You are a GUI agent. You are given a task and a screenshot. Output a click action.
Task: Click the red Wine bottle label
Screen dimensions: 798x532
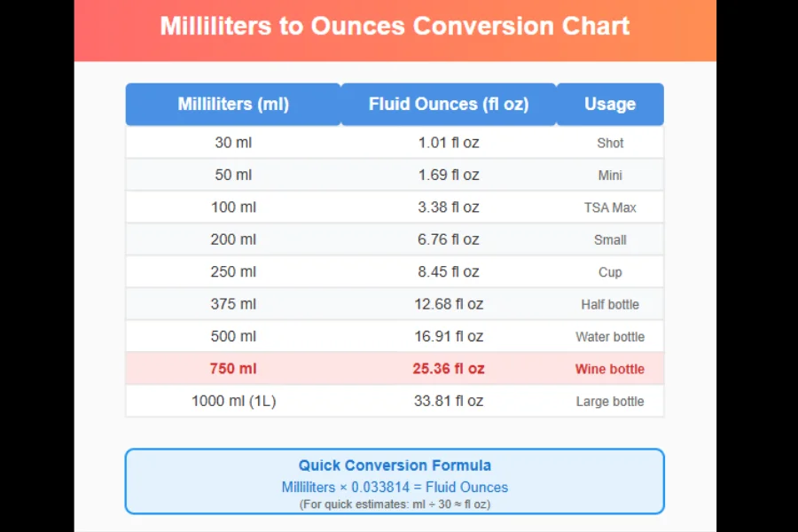click(610, 369)
